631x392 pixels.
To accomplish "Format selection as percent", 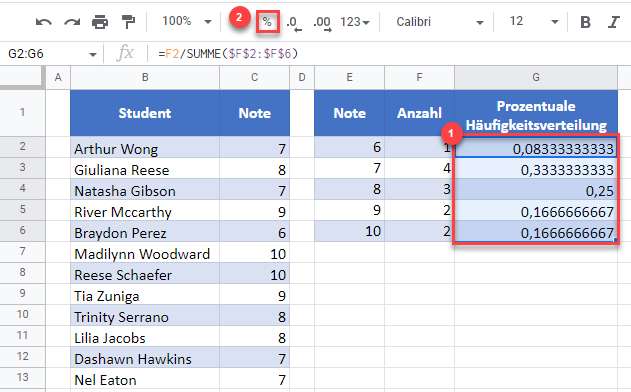I will [x=267, y=22].
